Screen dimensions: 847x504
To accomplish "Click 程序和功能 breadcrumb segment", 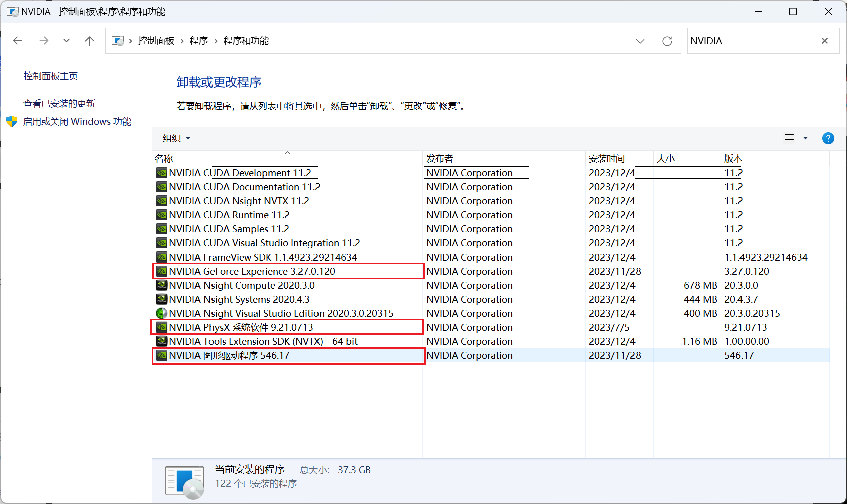I will pos(246,41).
